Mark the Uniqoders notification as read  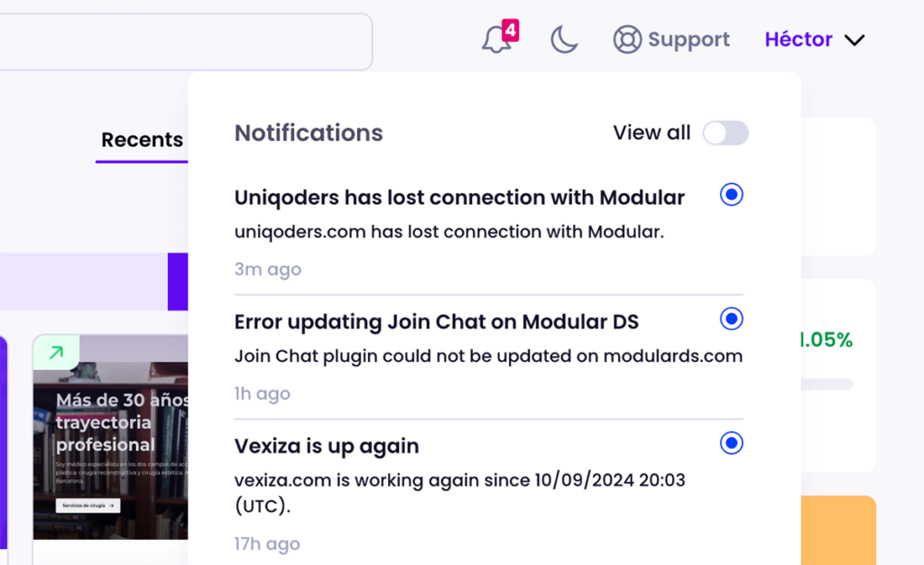731,194
